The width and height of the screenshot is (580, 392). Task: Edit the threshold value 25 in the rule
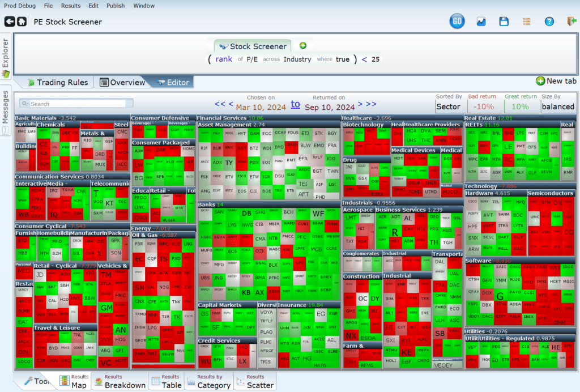pos(375,59)
